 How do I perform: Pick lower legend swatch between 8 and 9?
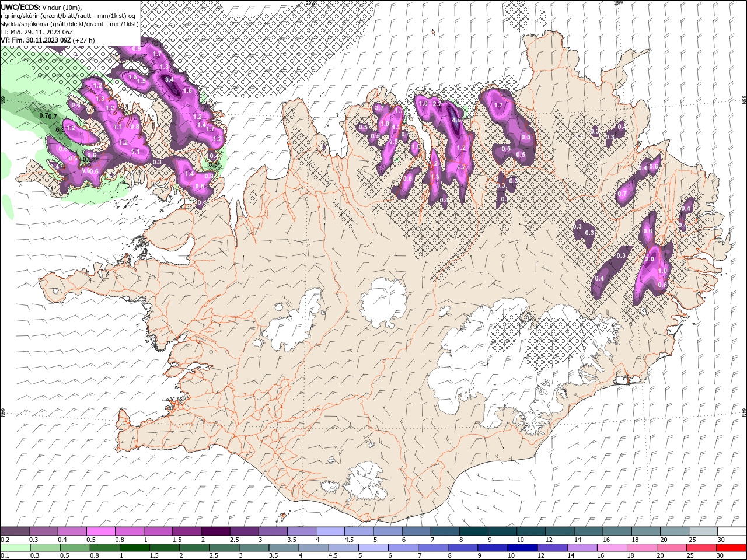click(463, 548)
